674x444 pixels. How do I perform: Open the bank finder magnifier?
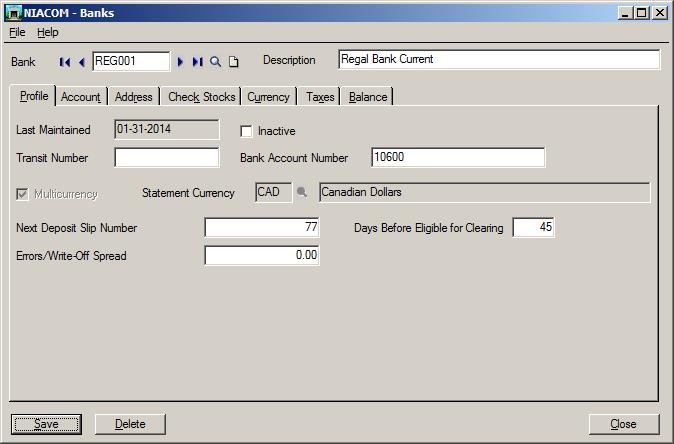tap(215, 62)
